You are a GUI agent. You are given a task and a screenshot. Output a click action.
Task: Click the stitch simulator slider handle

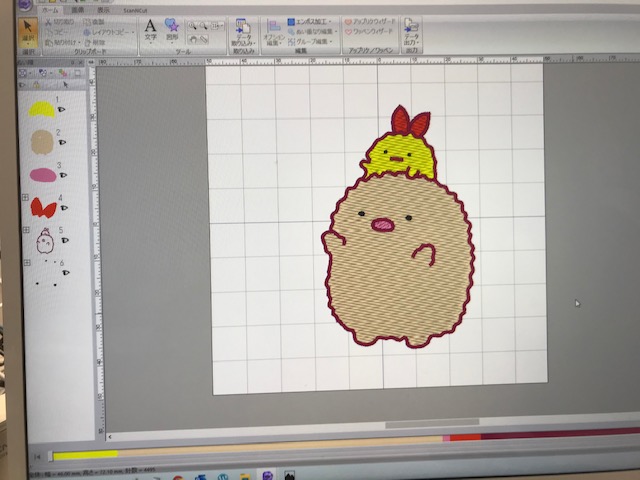click(x=50, y=456)
